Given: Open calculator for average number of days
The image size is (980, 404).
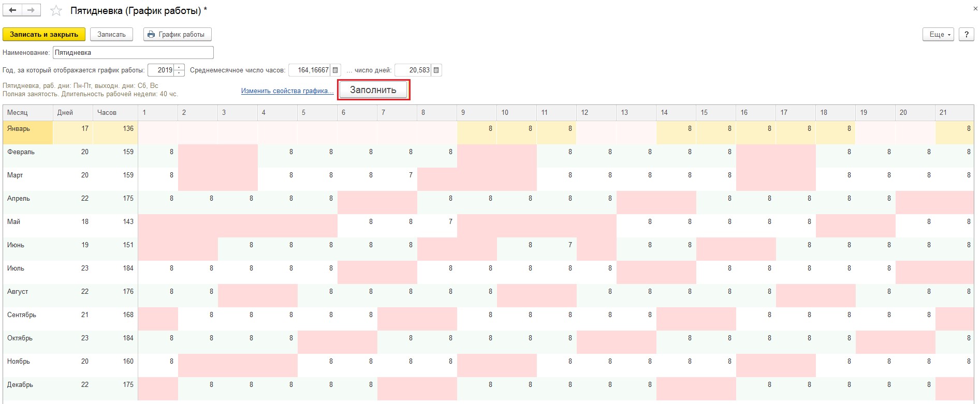Looking at the screenshot, I should [436, 70].
